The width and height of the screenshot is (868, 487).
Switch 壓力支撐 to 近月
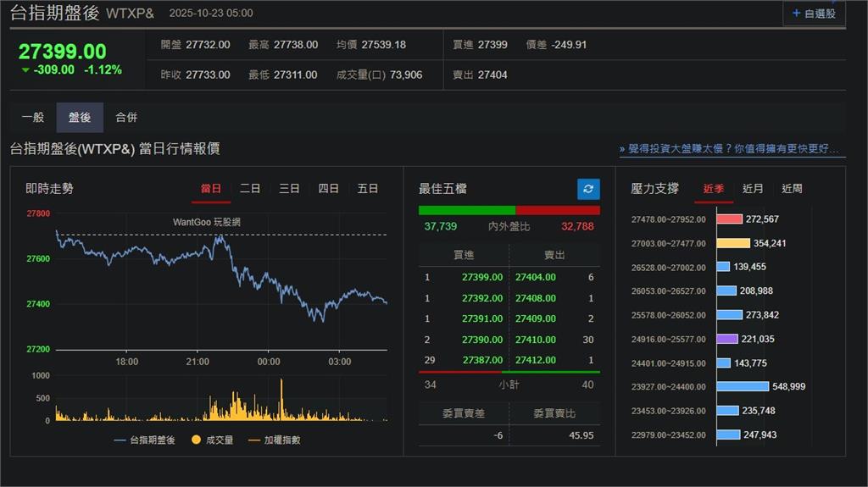(x=753, y=189)
